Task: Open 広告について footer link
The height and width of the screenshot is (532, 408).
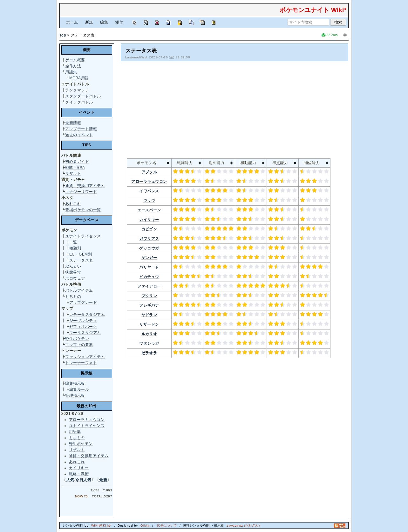Action: 167,526
